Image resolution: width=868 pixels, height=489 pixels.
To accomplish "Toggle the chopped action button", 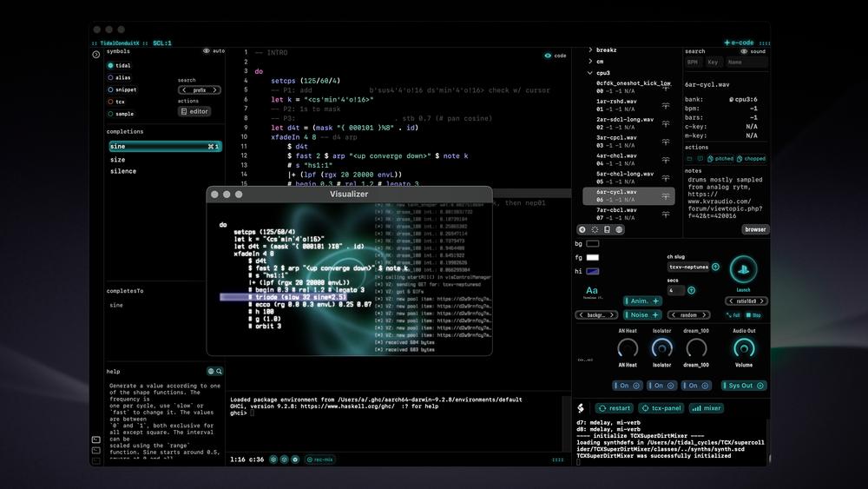I will [x=751, y=159].
